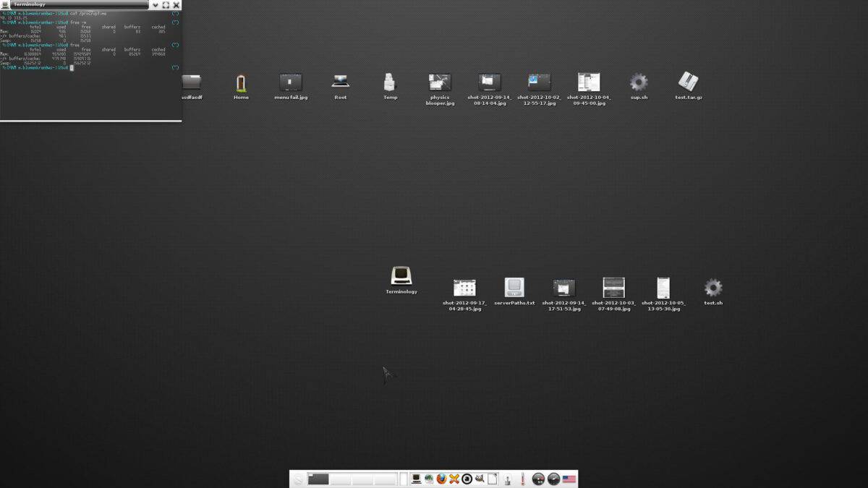This screenshot has width=868, height=488.
Task: Open the Temp folder on the desktop
Action: [x=389, y=82]
